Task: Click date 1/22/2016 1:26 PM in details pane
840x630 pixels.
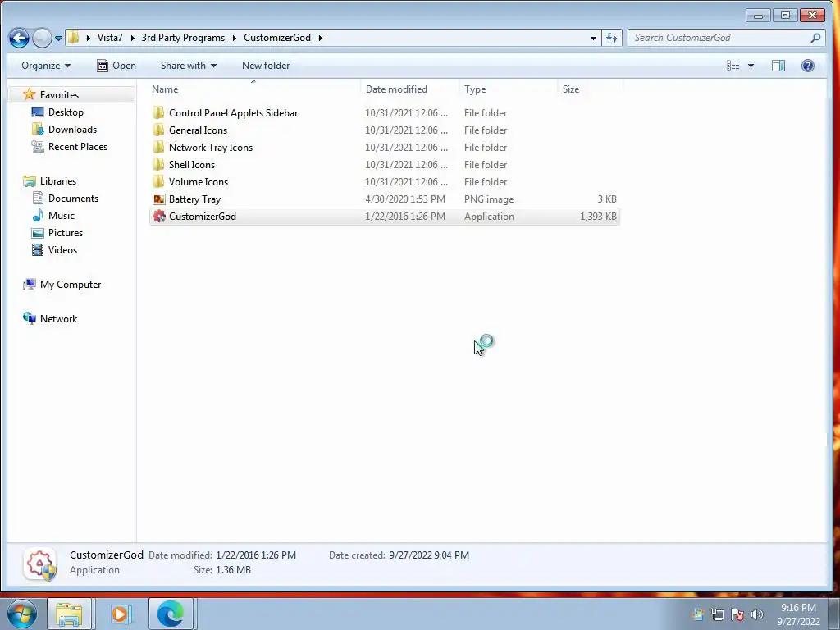Action: [256, 555]
